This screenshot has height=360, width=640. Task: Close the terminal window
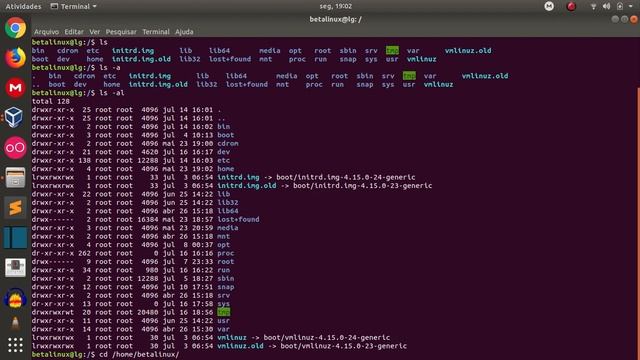634,19
